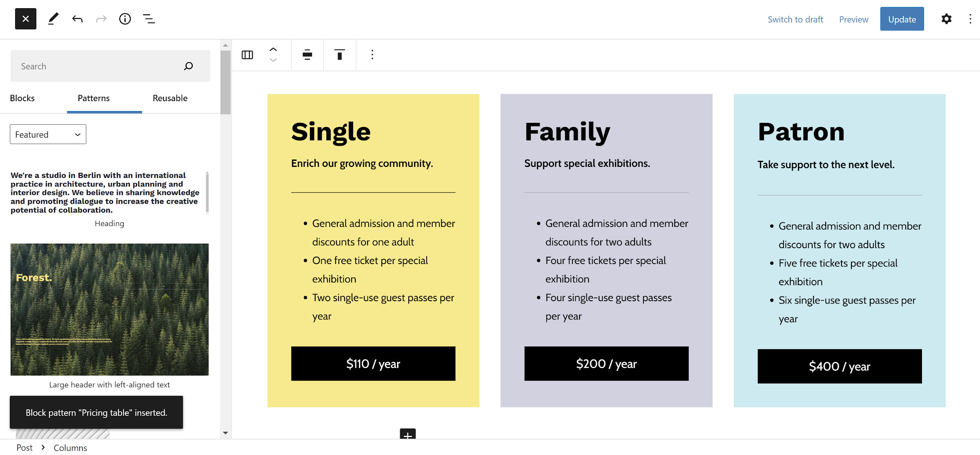980x455 pixels.
Task: Click the Columns block icon in the toolbar
Action: point(247,55)
